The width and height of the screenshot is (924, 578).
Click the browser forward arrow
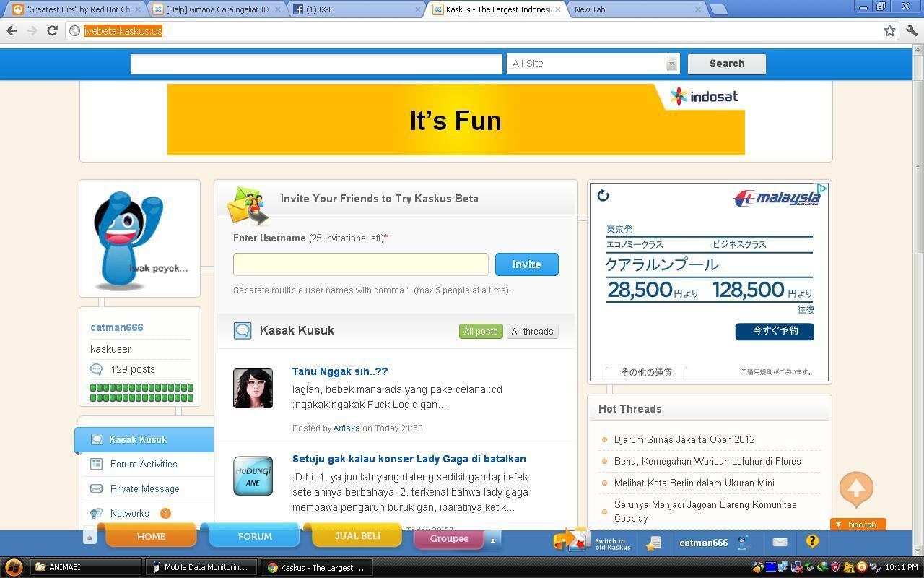tap(32, 30)
